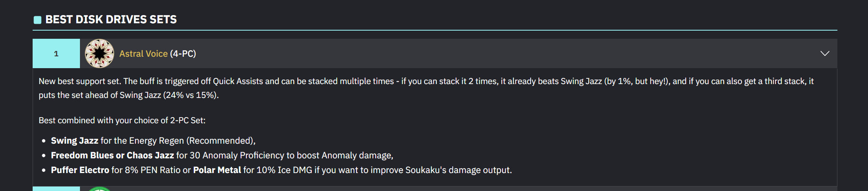Open the Astral Voice set name link

[x=144, y=53]
